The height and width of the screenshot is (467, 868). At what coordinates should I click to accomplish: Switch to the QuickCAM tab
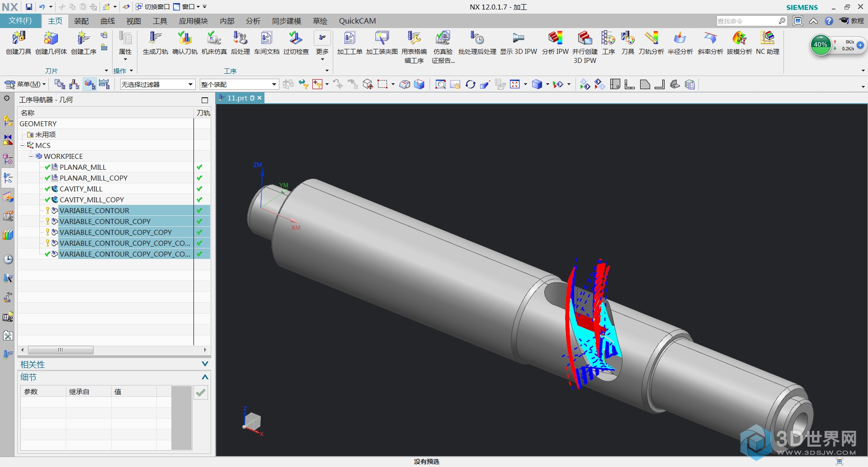[x=357, y=21]
